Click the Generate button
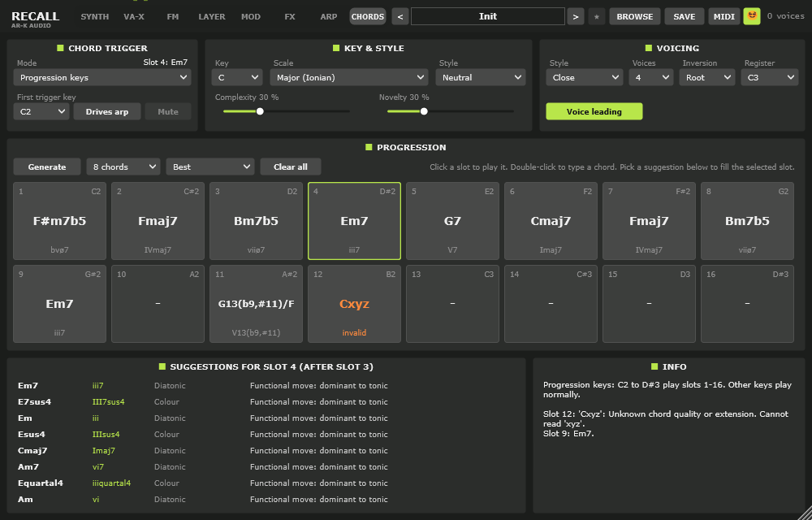Image resolution: width=812 pixels, height=520 pixels. click(x=47, y=167)
